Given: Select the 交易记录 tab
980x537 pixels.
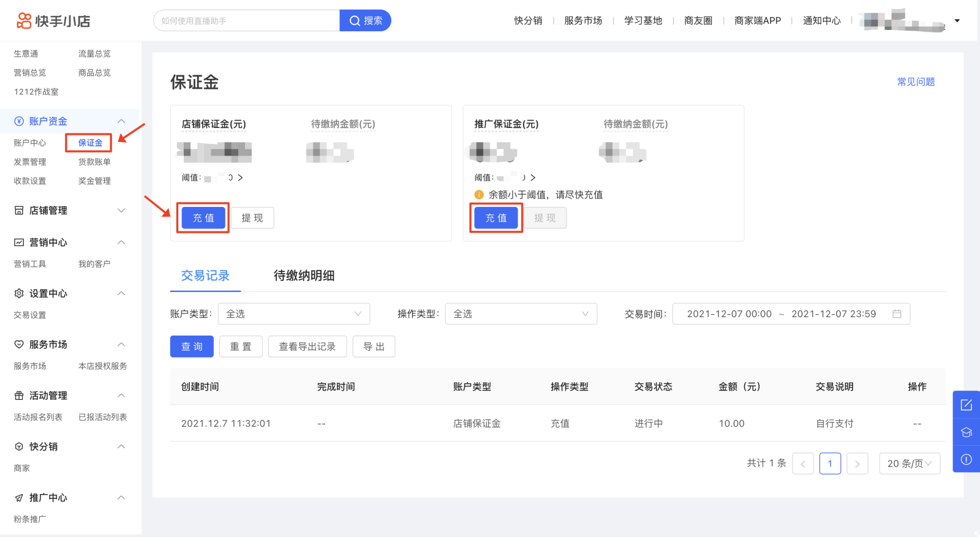Looking at the screenshot, I should click(205, 276).
